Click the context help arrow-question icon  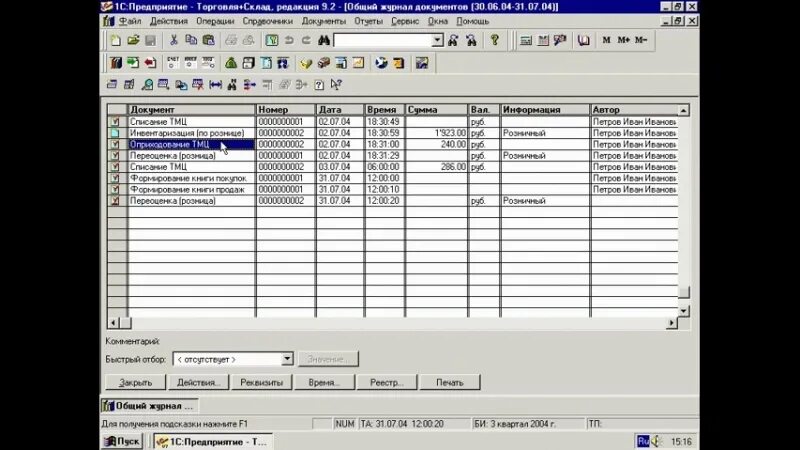336,85
